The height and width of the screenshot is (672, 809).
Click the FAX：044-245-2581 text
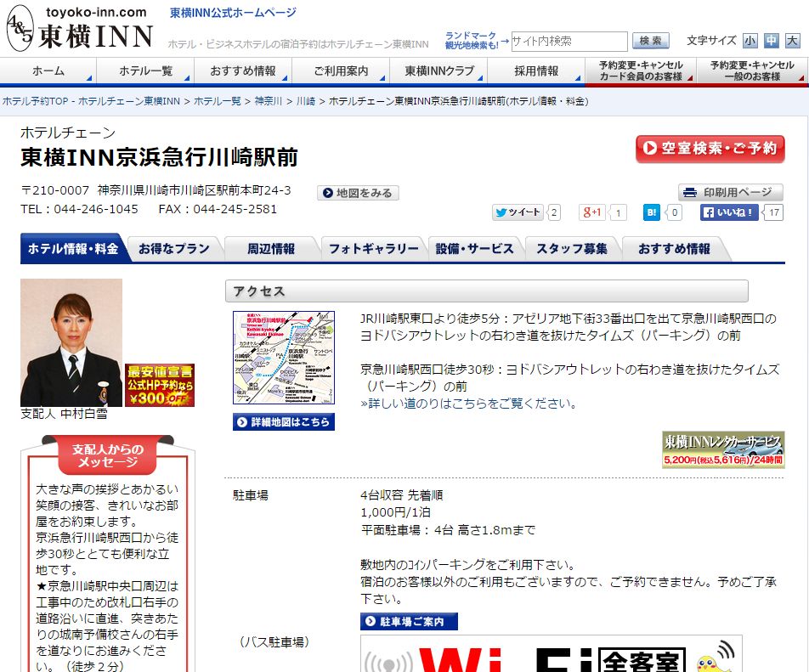point(218,209)
